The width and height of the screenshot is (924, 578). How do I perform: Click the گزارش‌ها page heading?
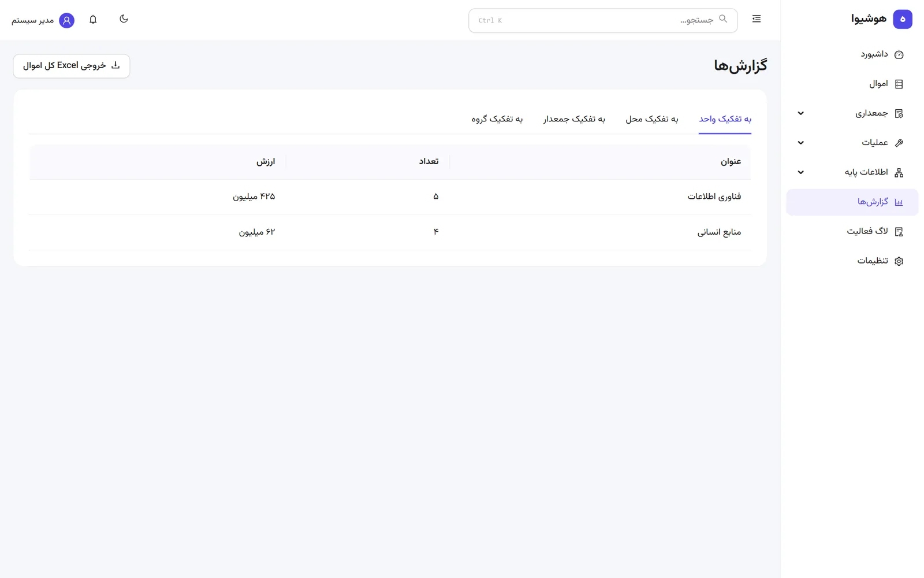tap(740, 66)
